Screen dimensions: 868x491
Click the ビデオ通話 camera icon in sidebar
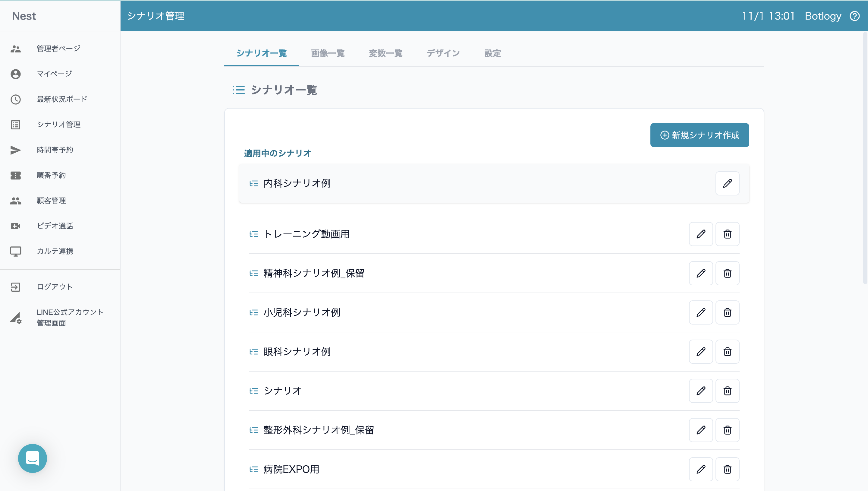click(x=15, y=226)
